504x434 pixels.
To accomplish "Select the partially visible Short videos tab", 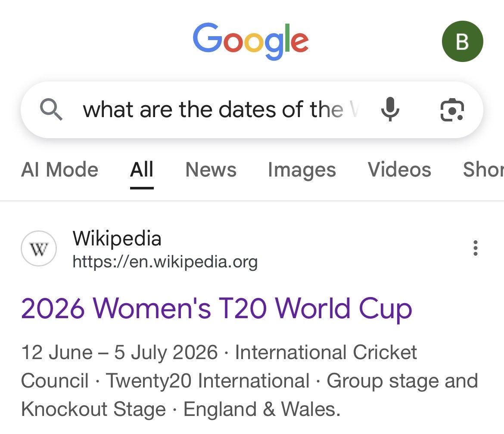I will 483,170.
